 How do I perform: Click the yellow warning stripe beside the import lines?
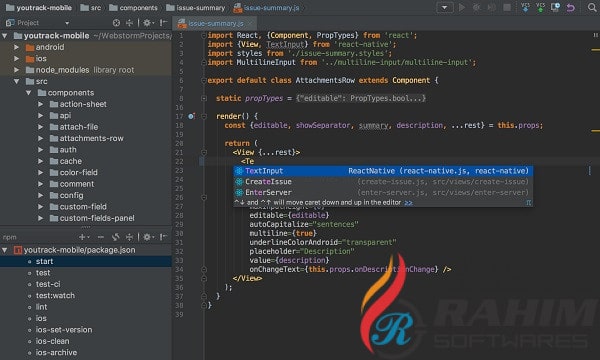tap(595, 49)
